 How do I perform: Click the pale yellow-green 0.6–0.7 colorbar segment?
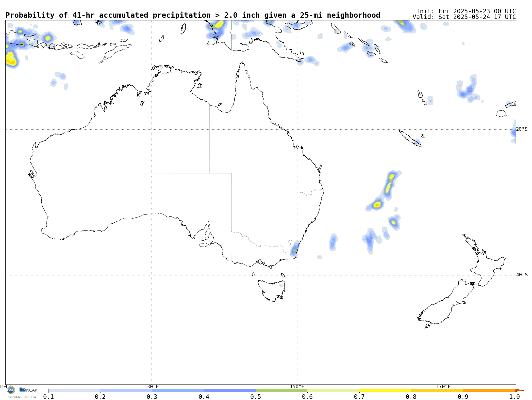333,390
